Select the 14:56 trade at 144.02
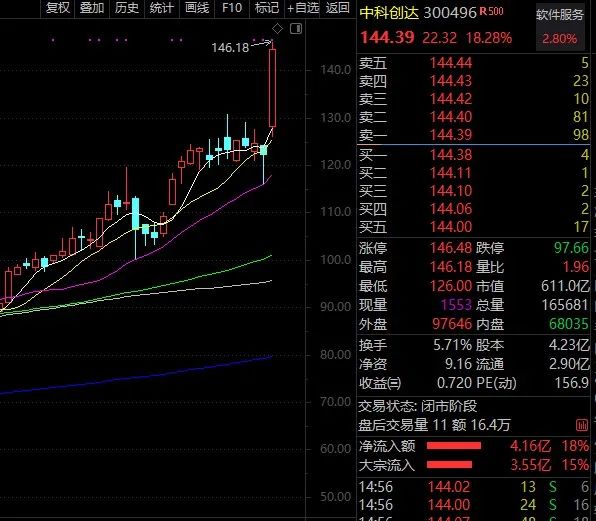596x521 pixels. [473, 487]
